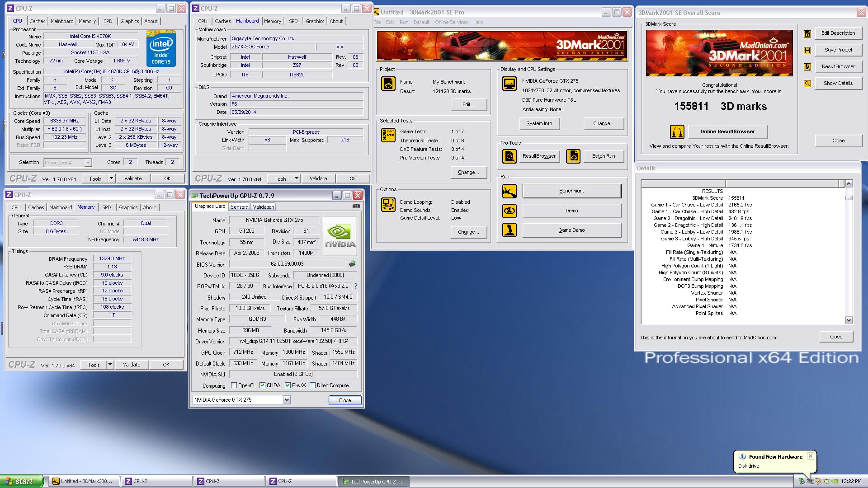868x488 pixels.
Task: Toggle the CUDA checkbox
Action: (x=262, y=385)
